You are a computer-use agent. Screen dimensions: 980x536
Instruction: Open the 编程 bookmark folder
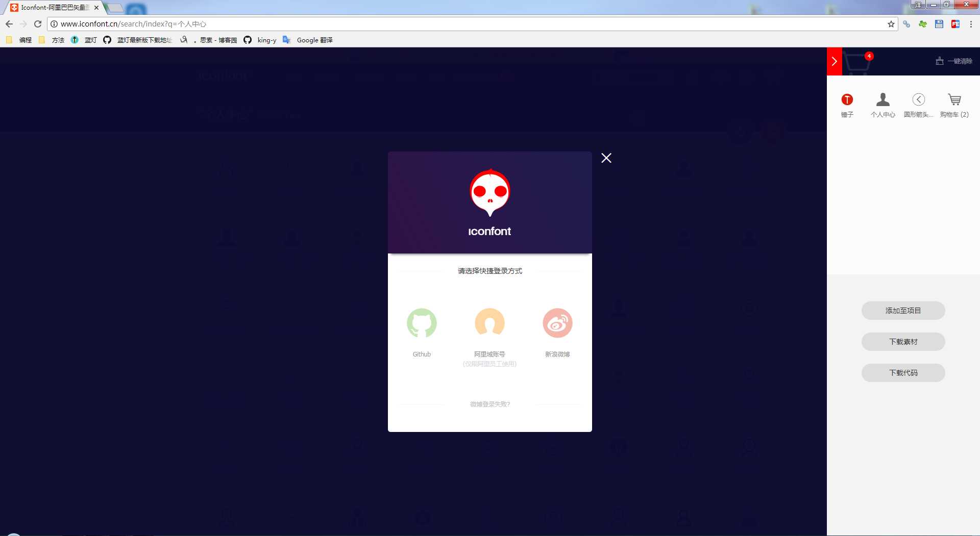pyautogui.click(x=19, y=40)
